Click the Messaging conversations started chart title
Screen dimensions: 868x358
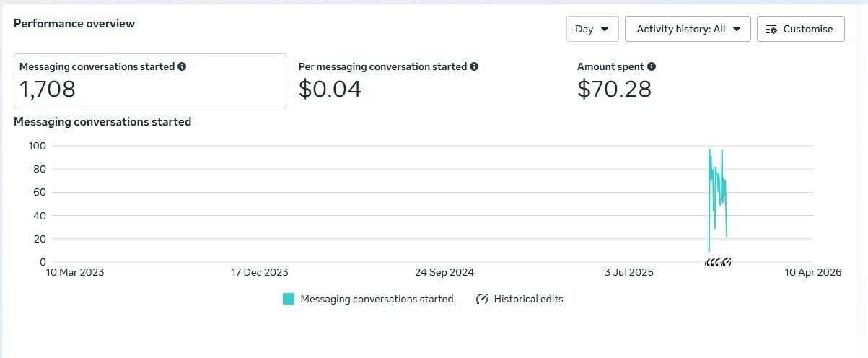(102, 122)
